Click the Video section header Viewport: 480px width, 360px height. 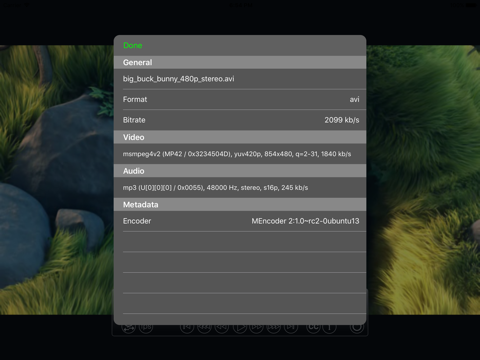(x=240, y=137)
